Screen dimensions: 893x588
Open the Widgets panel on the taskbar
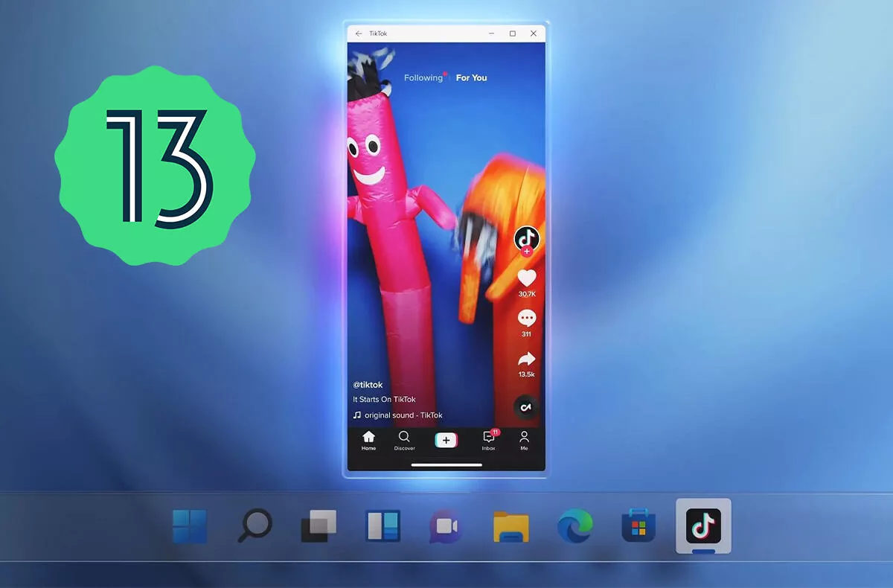(x=383, y=526)
